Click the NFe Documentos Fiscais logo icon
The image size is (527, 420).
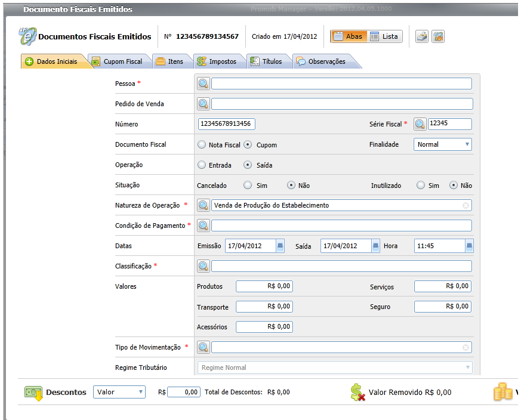[27, 36]
